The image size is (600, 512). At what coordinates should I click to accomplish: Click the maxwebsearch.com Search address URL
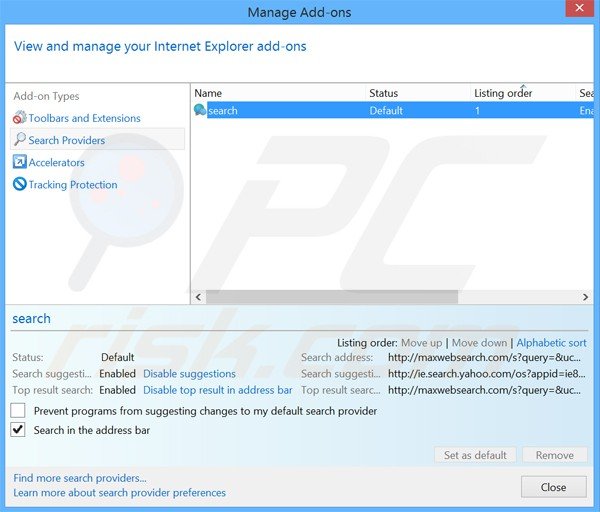coord(484,358)
